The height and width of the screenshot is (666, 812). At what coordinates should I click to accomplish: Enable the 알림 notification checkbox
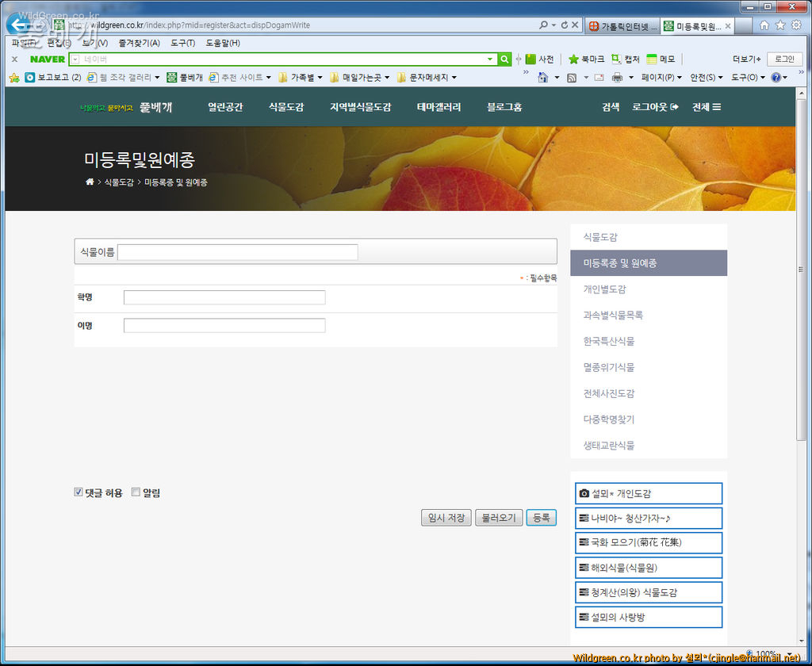point(136,492)
